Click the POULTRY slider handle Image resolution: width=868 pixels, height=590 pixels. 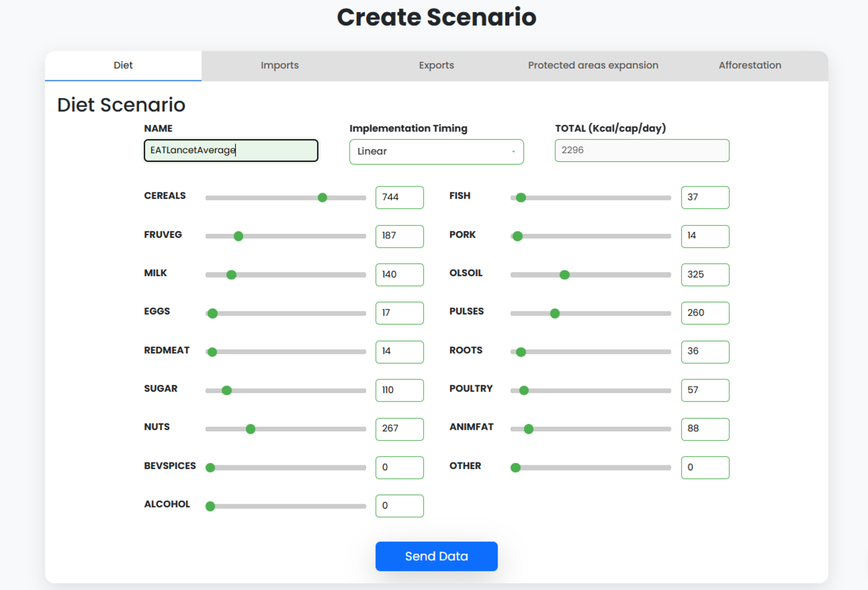[524, 390]
